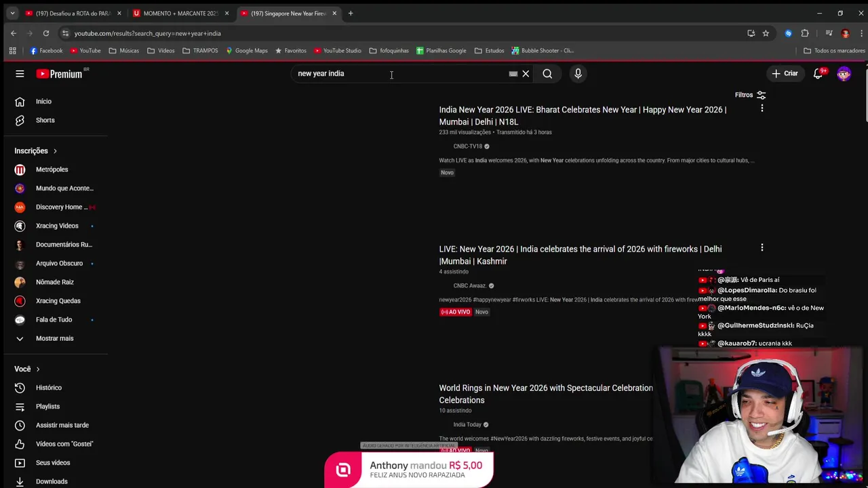Open the TRAMPOS bookmark folder
This screenshot has height=488, width=868.
pyautogui.click(x=200, y=51)
